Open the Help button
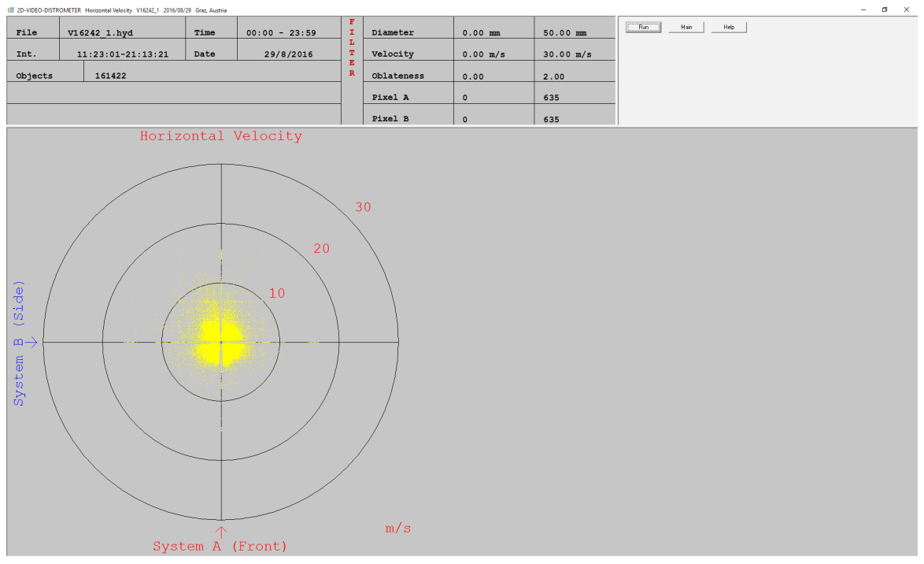This screenshot has width=924, height=564. tap(729, 27)
